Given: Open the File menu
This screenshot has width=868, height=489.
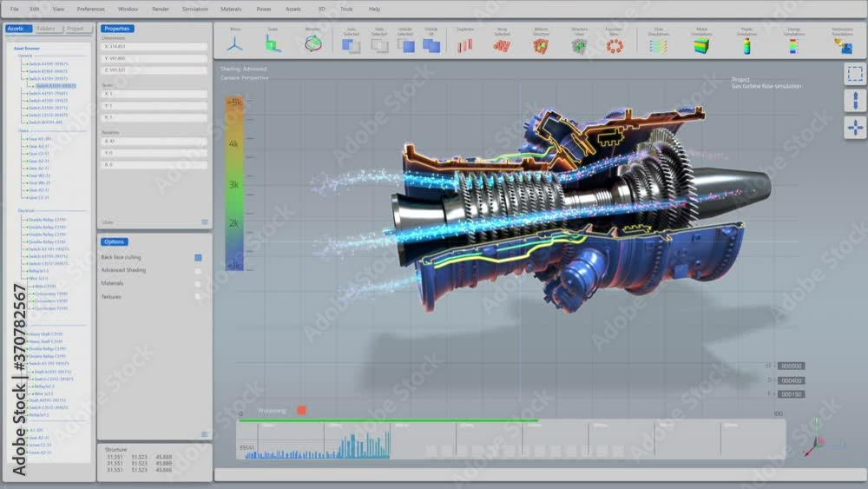Looking at the screenshot, I should [15, 9].
